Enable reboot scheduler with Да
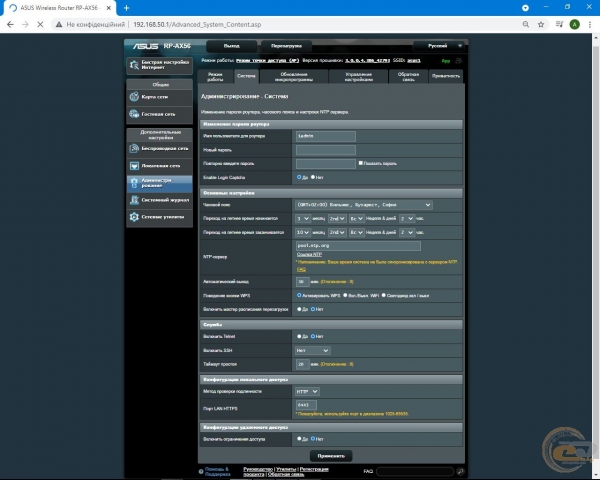This screenshot has height=480, width=600. click(x=299, y=309)
